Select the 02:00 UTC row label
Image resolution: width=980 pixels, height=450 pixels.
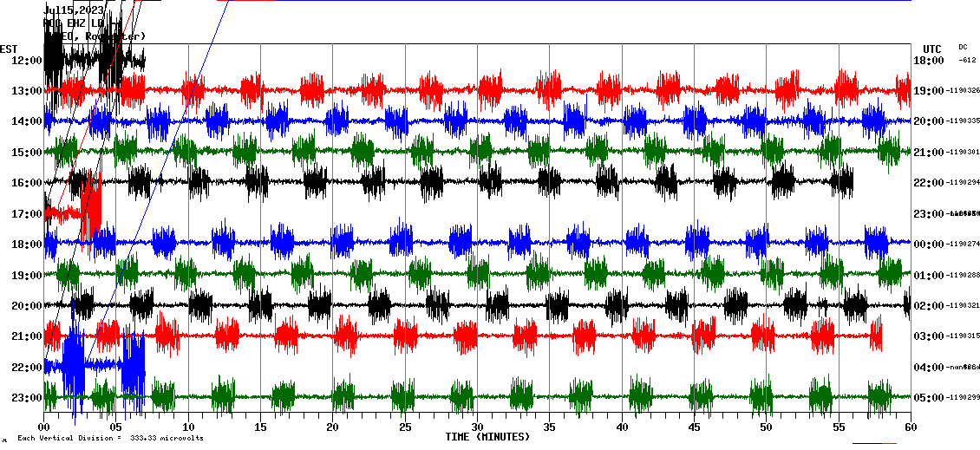928,306
